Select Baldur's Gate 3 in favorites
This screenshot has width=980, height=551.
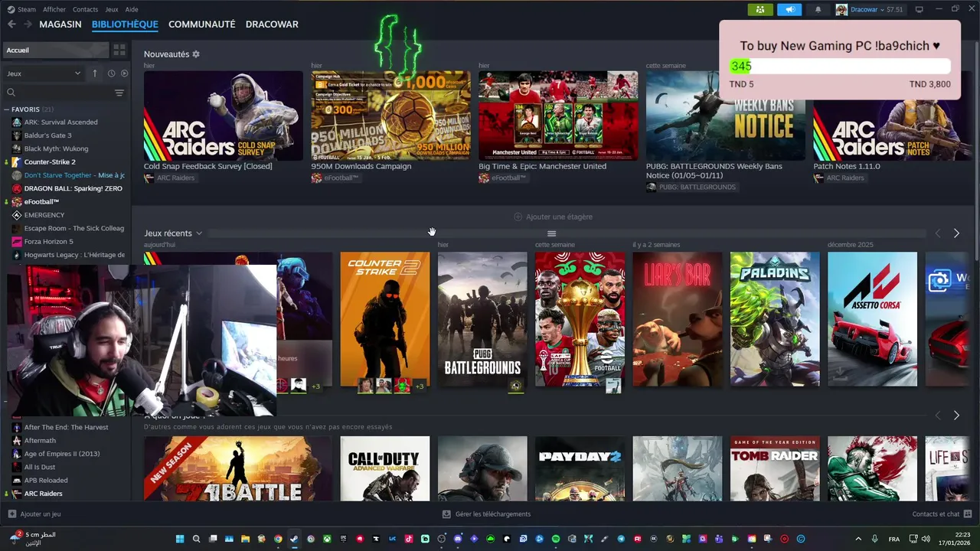[47, 135]
